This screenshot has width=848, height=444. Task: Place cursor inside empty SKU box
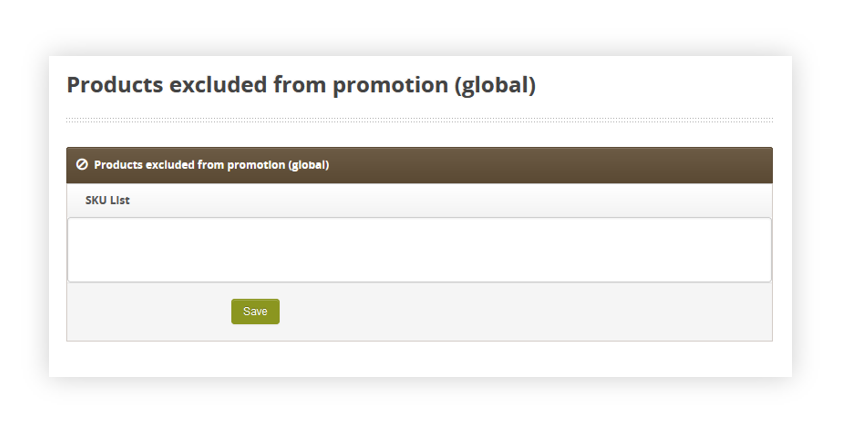[x=419, y=250]
